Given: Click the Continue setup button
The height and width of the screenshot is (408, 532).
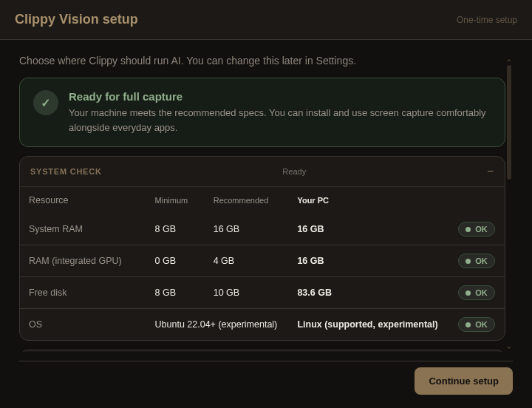Looking at the screenshot, I should (x=463, y=381).
